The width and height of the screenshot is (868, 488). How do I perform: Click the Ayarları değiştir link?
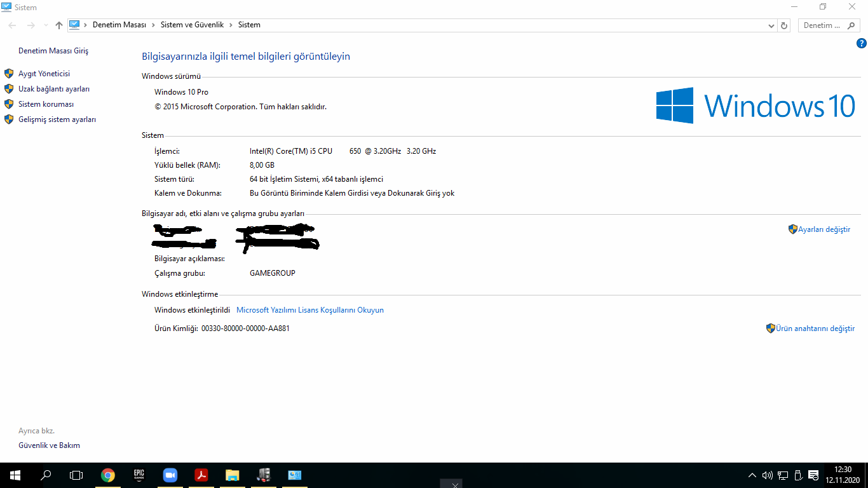coord(824,229)
